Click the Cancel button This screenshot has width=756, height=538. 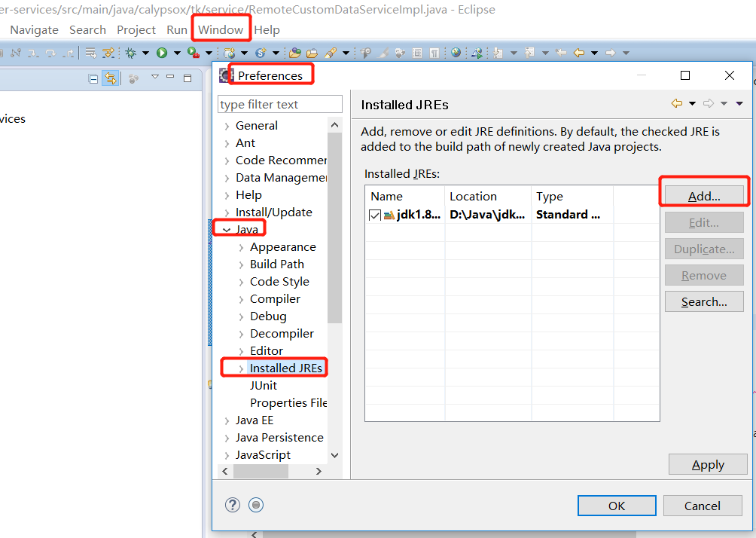pyautogui.click(x=703, y=505)
